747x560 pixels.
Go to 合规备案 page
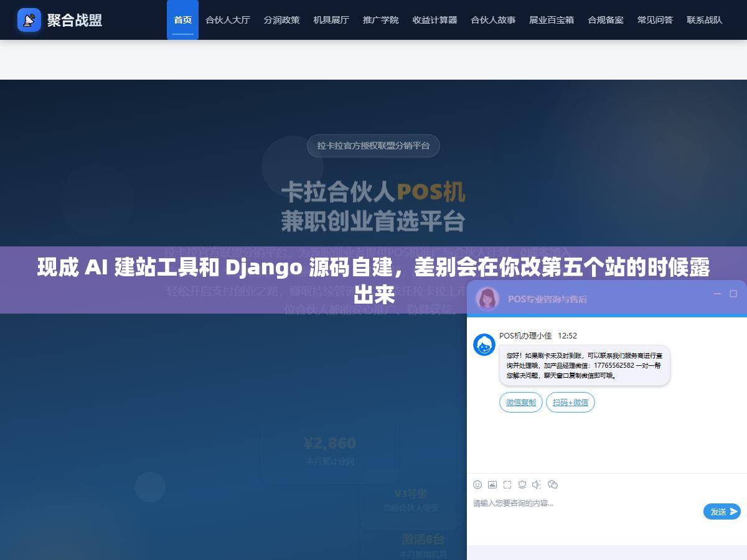click(x=606, y=20)
